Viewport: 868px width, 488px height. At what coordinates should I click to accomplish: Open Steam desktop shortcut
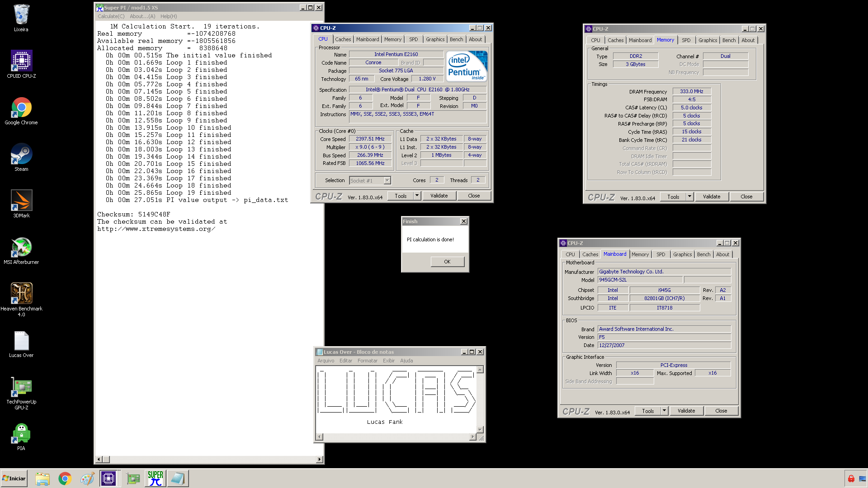[x=21, y=157]
